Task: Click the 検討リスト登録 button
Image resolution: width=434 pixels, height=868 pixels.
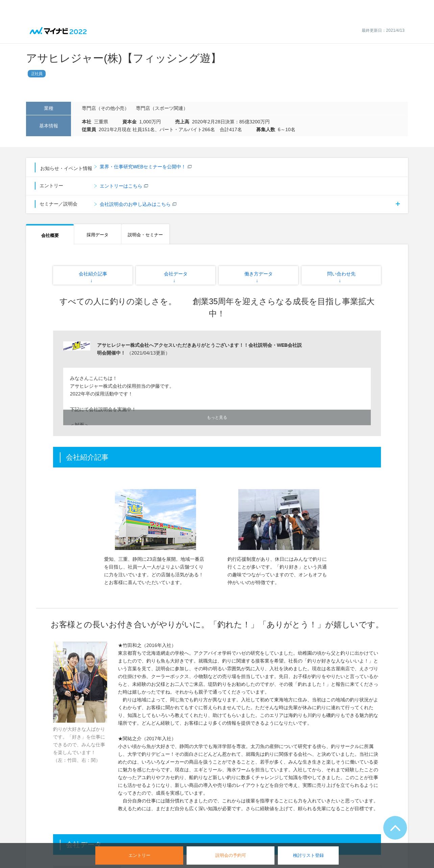Action: coord(308,855)
